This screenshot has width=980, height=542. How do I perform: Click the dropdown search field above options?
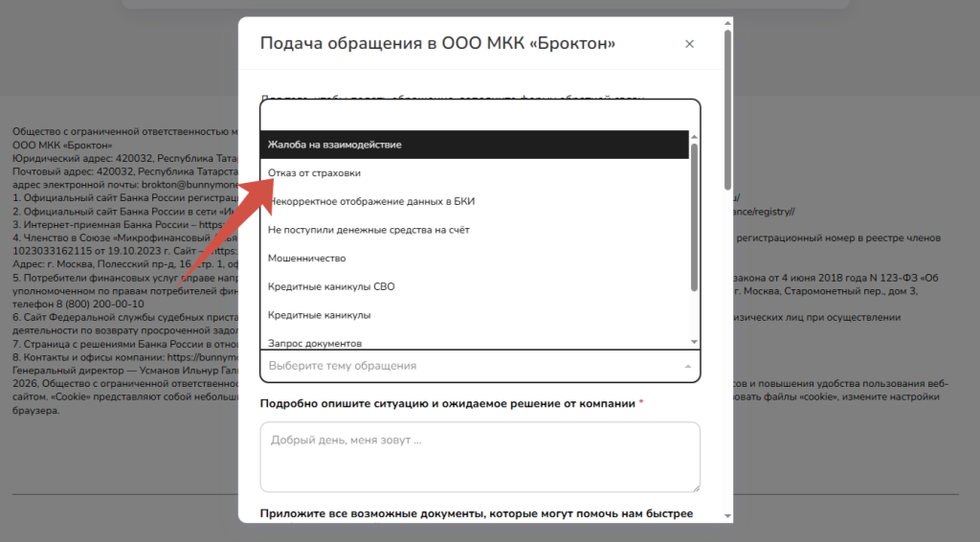480,116
